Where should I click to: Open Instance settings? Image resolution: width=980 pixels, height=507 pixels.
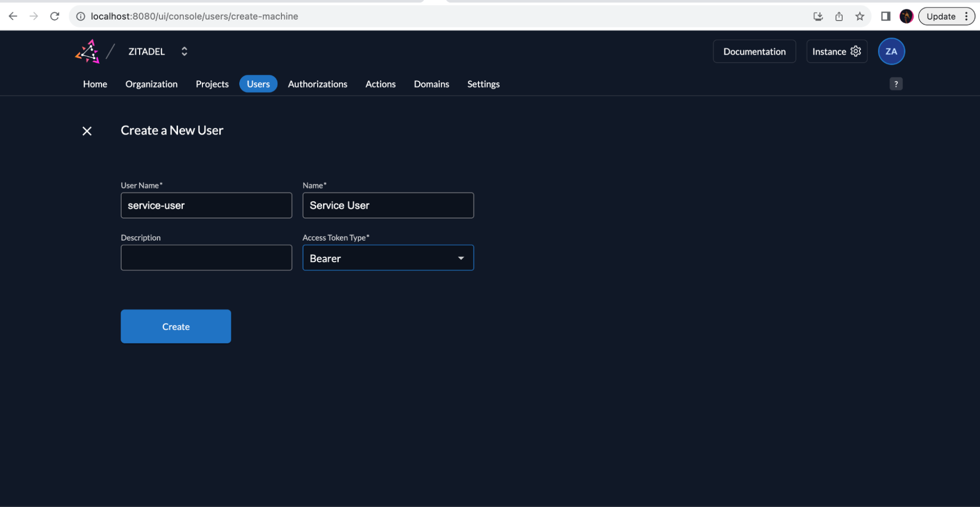(x=836, y=51)
